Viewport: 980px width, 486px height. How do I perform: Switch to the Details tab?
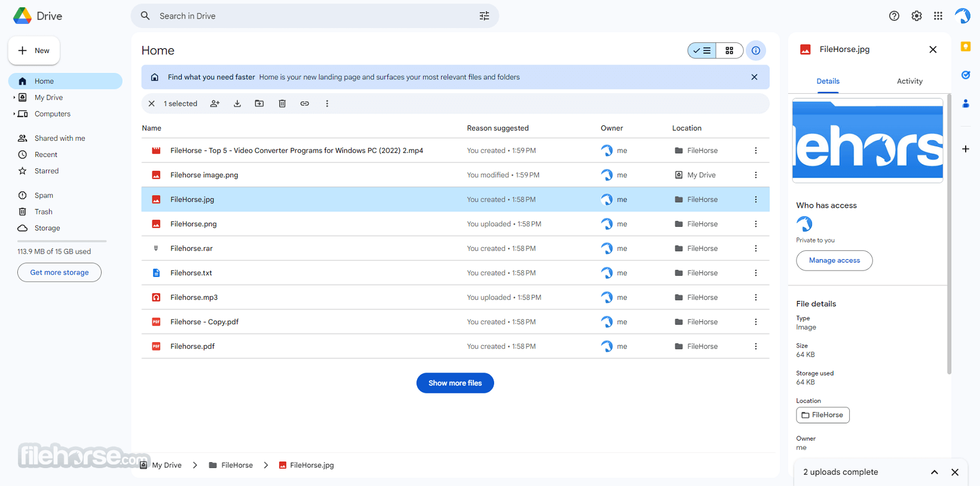coord(828,81)
